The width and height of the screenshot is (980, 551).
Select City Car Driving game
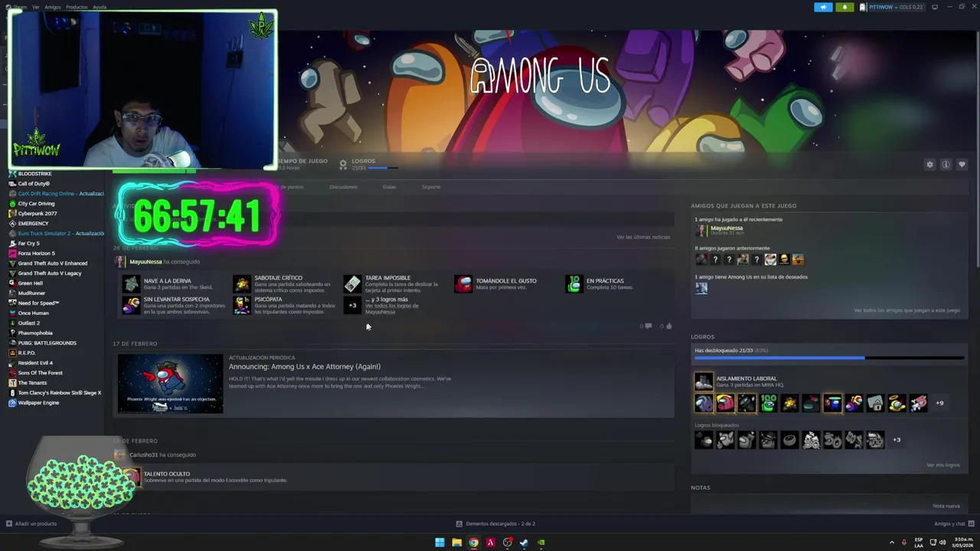[36, 204]
